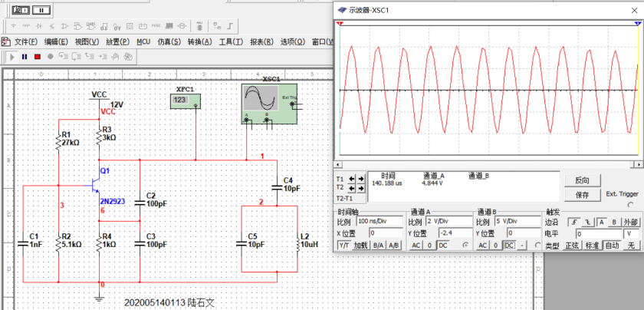Open the MCU components icon
Image resolution: width=644 pixels, height=310 pixels.
click(x=199, y=26)
